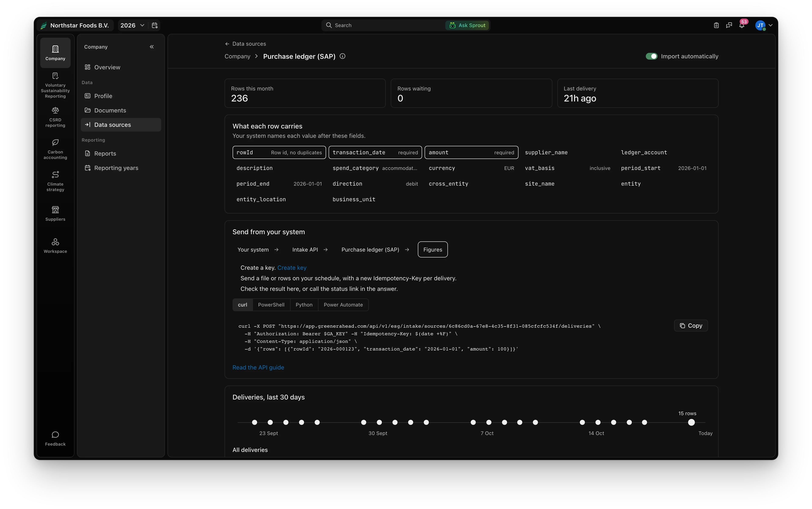Click the back arrow to Data sources

coord(227,44)
